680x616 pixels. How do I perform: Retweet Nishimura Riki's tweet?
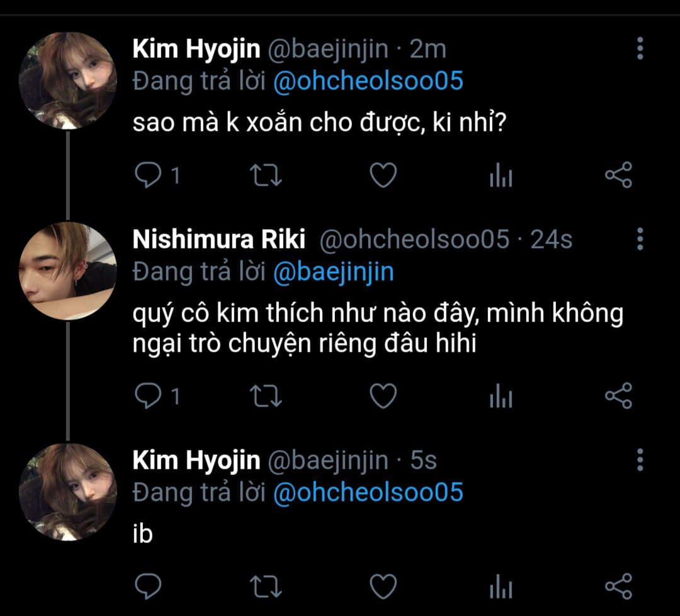(266, 396)
